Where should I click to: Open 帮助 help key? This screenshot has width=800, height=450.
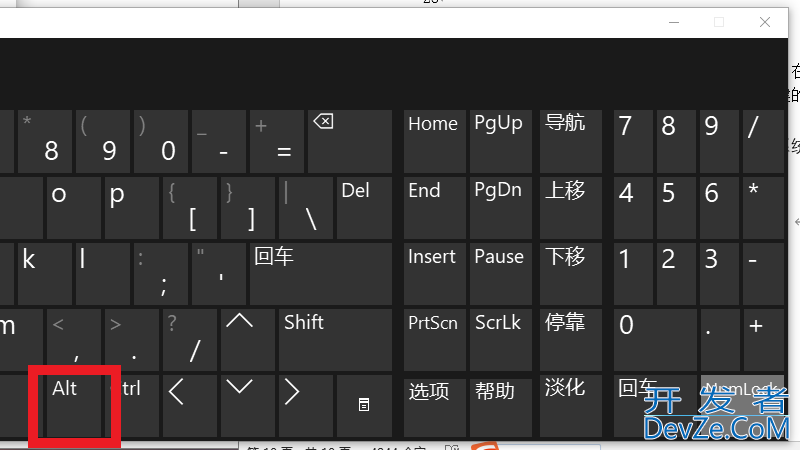(x=501, y=406)
